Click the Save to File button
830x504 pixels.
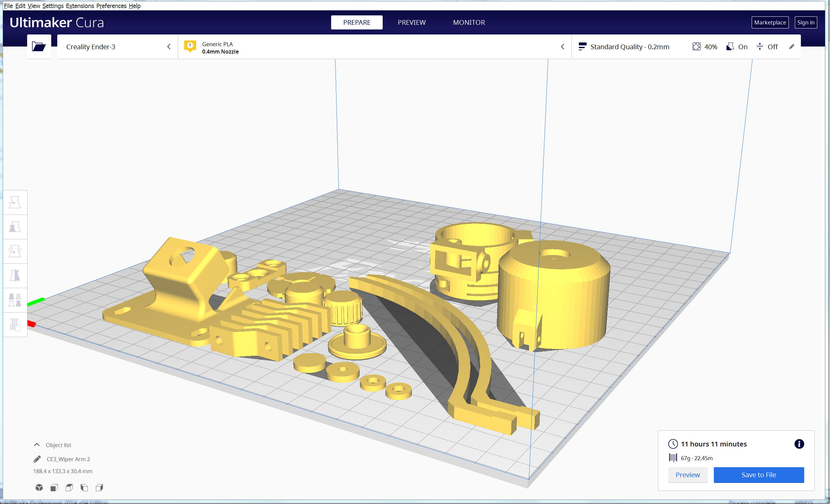point(758,475)
